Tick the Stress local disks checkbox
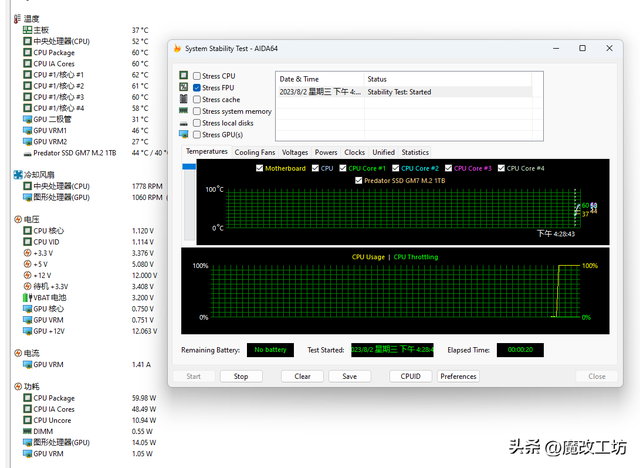640x468 pixels. click(x=197, y=123)
